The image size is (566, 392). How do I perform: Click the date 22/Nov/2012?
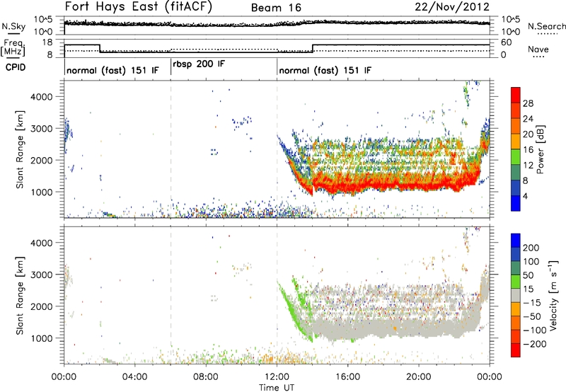[x=452, y=6]
